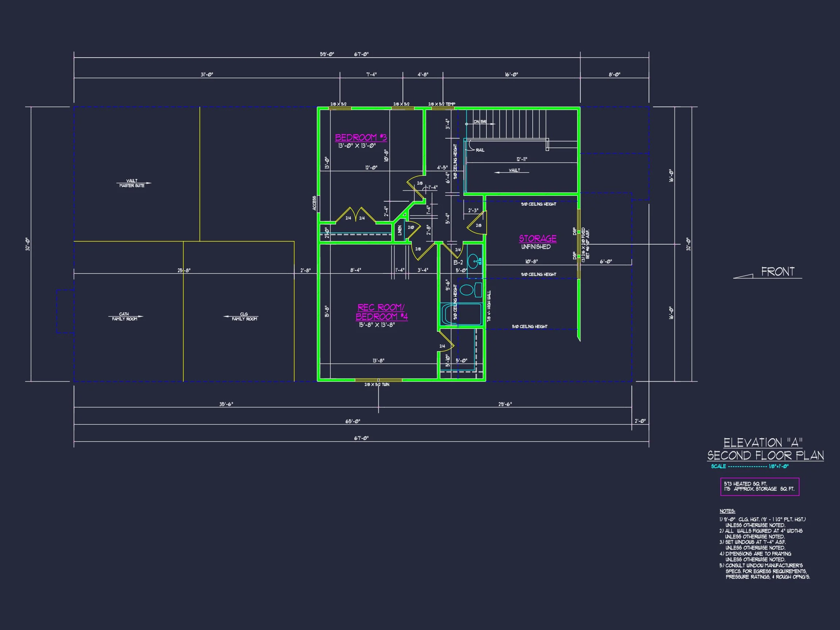Click the heated square footage magenta box
The height and width of the screenshot is (630, 840).
pyautogui.click(x=759, y=486)
